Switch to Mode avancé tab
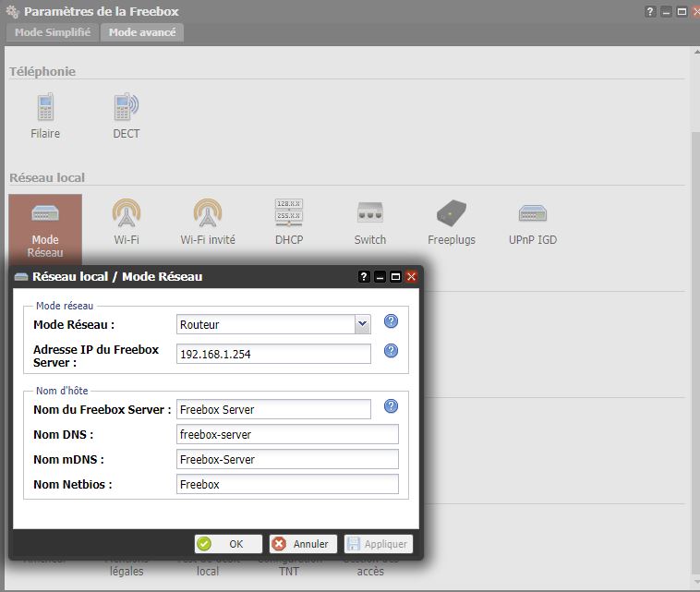The height and width of the screenshot is (592, 700). (x=142, y=32)
